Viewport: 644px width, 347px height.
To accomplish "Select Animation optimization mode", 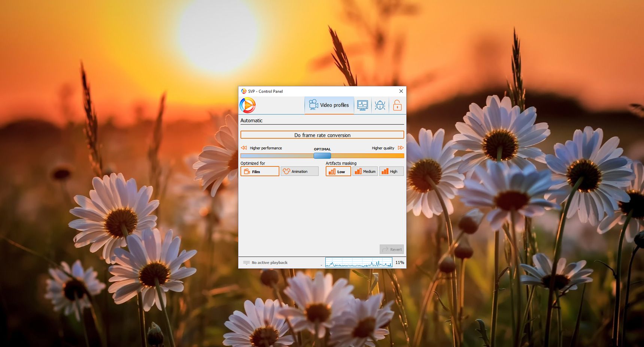I will coord(300,171).
